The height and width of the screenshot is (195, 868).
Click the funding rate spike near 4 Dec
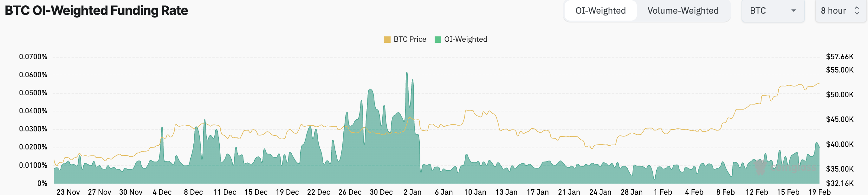point(162,128)
